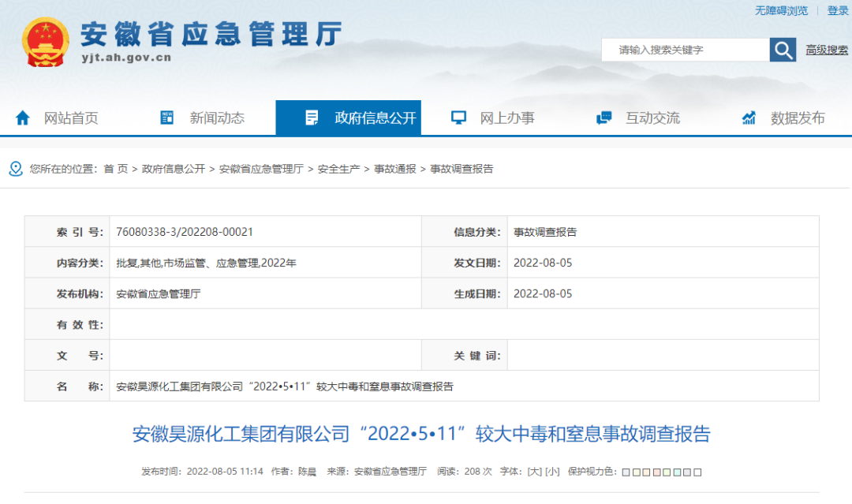Viewport: 852px width, 504px height.
Task: Open the 新闻动态 menu item
Action: pyautogui.click(x=217, y=118)
